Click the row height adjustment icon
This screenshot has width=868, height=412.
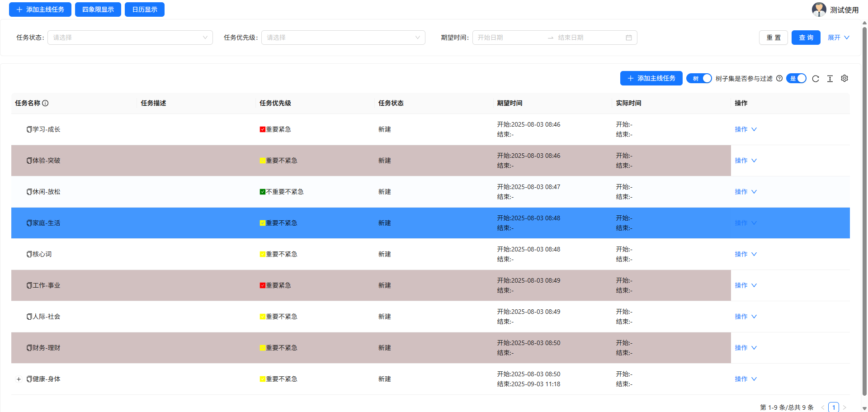(x=830, y=78)
